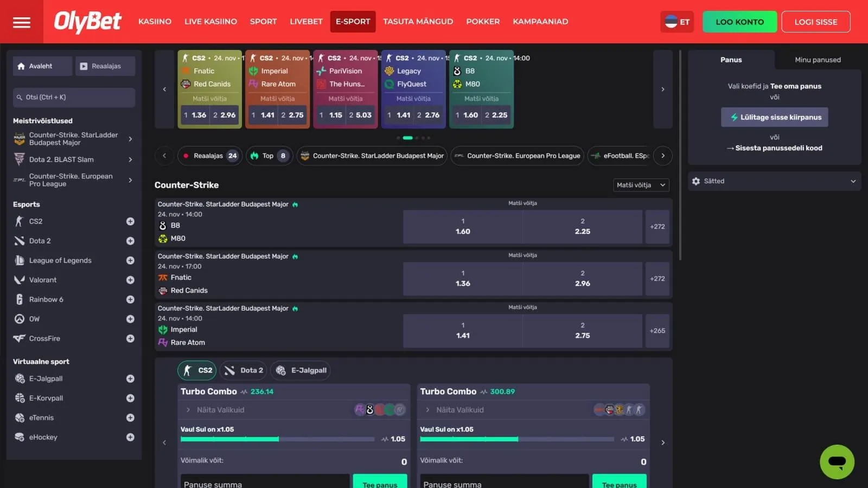Click the plus icon beside Valorant
The image size is (868, 488).
pos(130,280)
